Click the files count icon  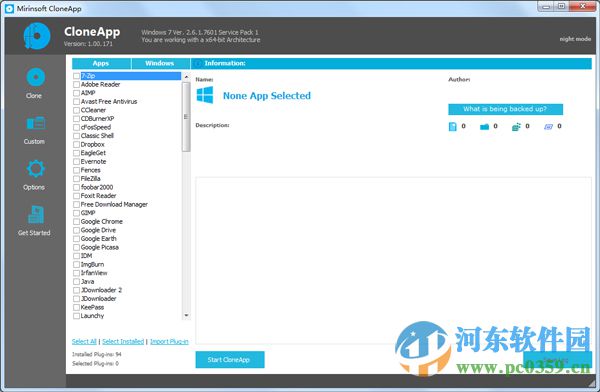click(452, 126)
